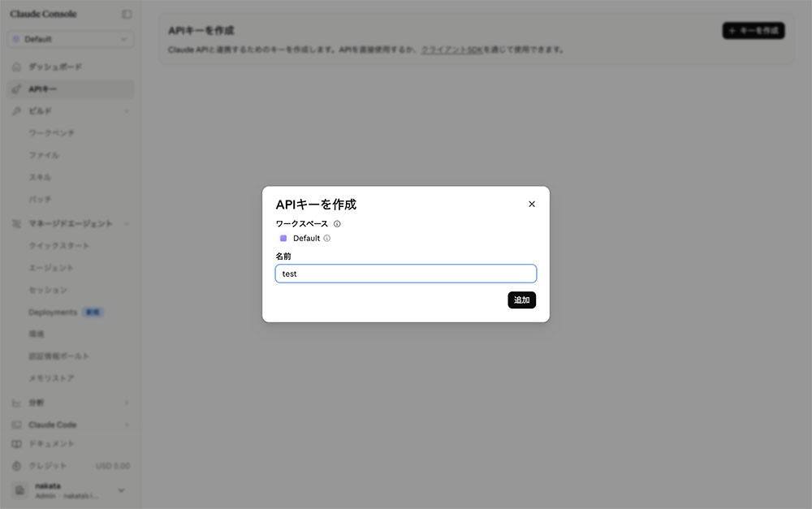The width and height of the screenshot is (812, 509).
Task: Open メモリストア in sidebar
Action: [x=51, y=378]
